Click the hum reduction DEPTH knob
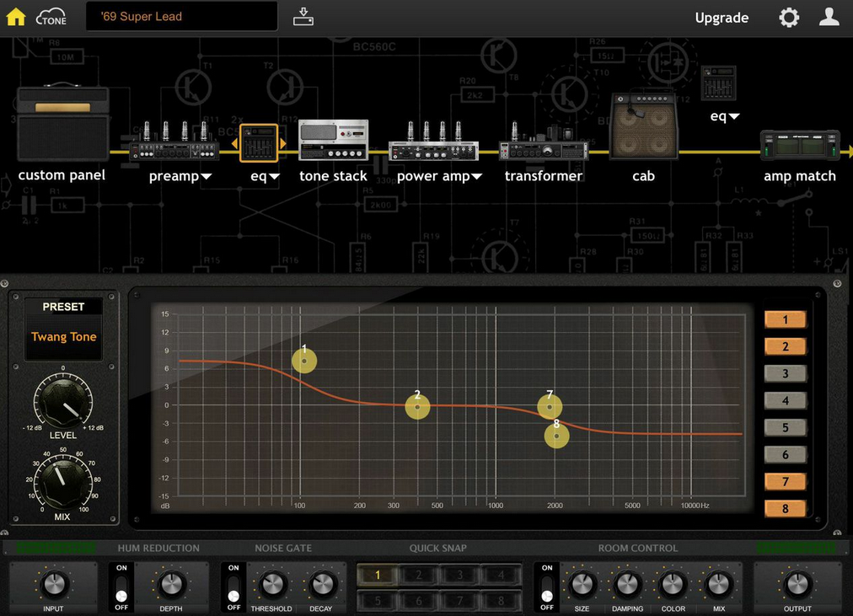Screen dimensions: 853x616 pyautogui.click(x=171, y=584)
